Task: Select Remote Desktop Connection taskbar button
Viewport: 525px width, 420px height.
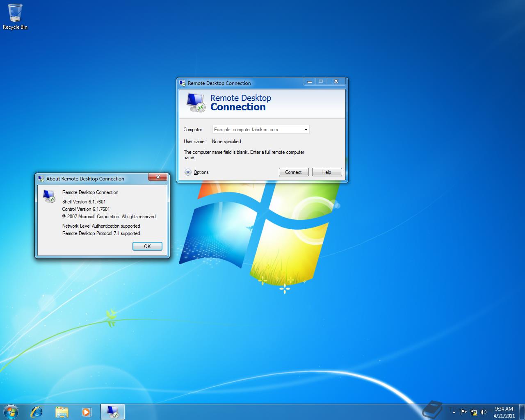Action: (113, 412)
